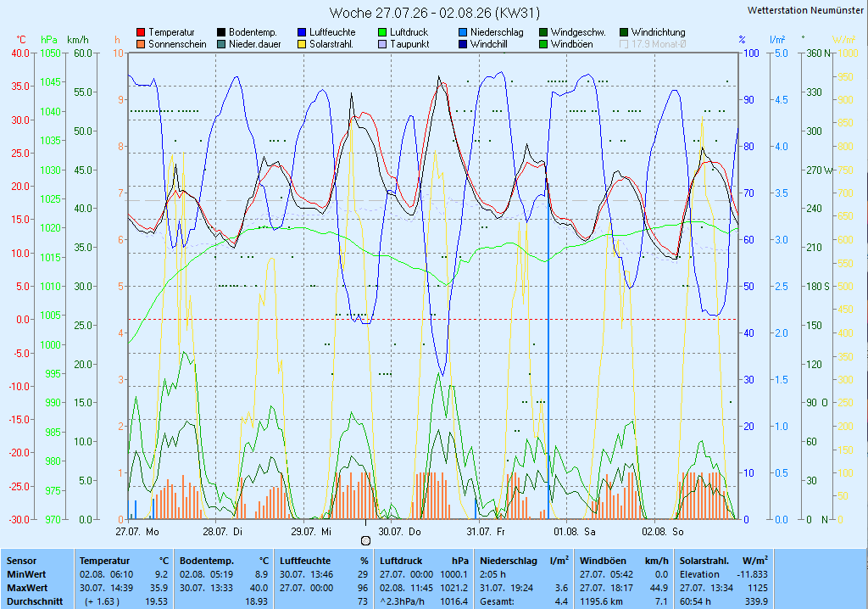Toggle the orange Sonnenschein legend swatch
The width and height of the screenshot is (868, 609).
coord(141,44)
